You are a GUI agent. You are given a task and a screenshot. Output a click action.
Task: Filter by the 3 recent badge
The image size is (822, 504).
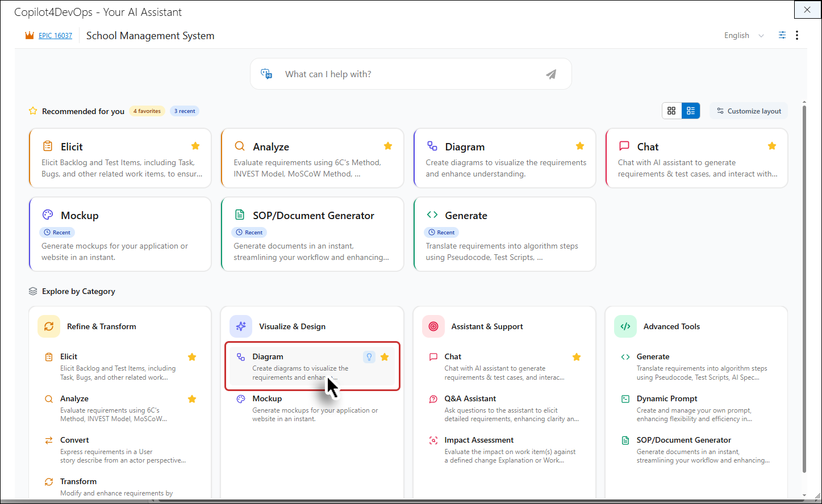coord(185,111)
